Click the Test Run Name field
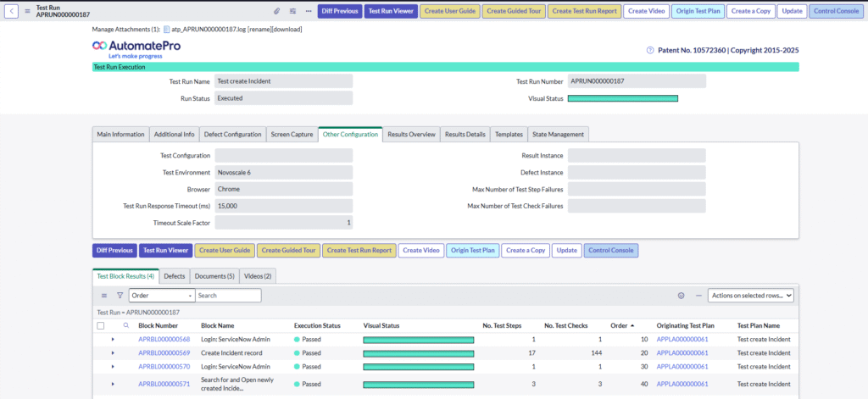Screen dimensions: 868x399 (x=283, y=80)
